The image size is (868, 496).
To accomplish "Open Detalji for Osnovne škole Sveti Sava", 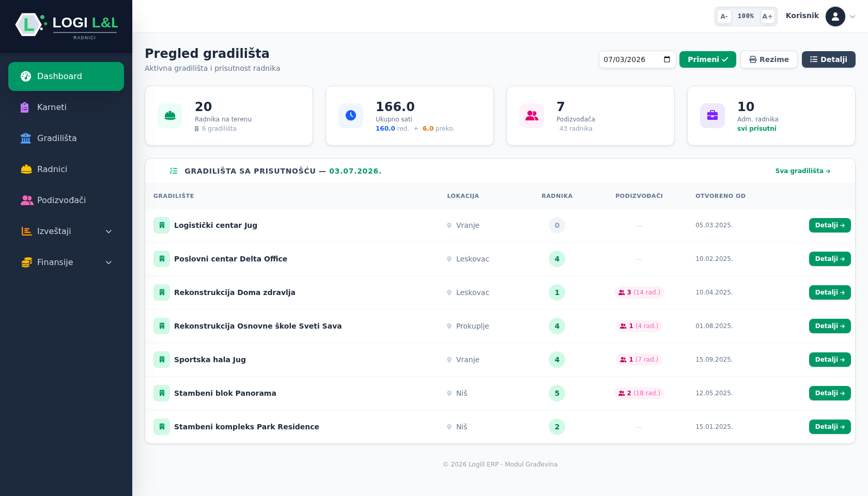I will click(x=830, y=326).
